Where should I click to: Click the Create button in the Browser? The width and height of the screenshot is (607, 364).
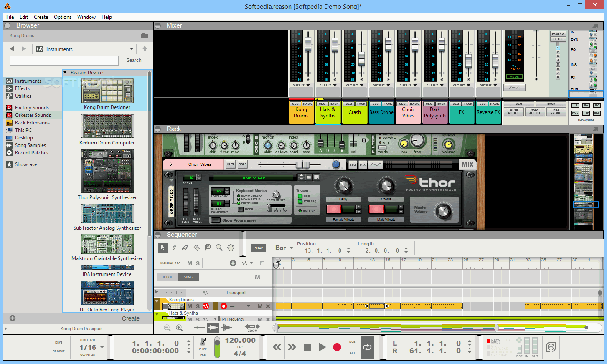click(x=131, y=318)
